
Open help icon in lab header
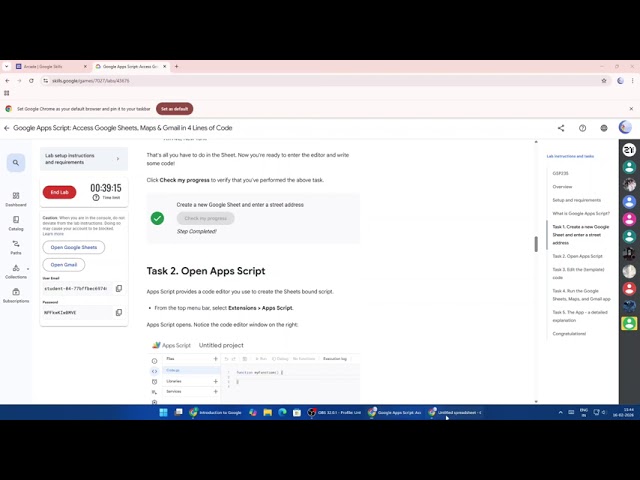point(582,128)
